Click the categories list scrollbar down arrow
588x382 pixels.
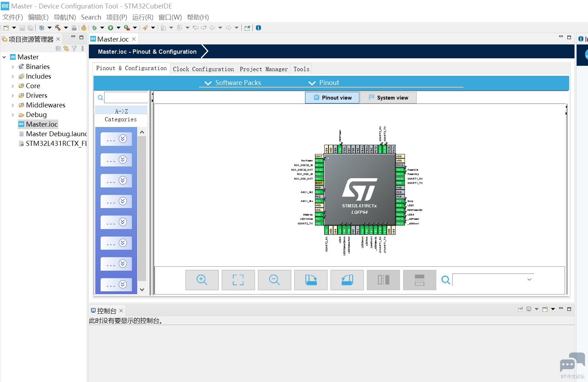pyautogui.click(x=142, y=290)
